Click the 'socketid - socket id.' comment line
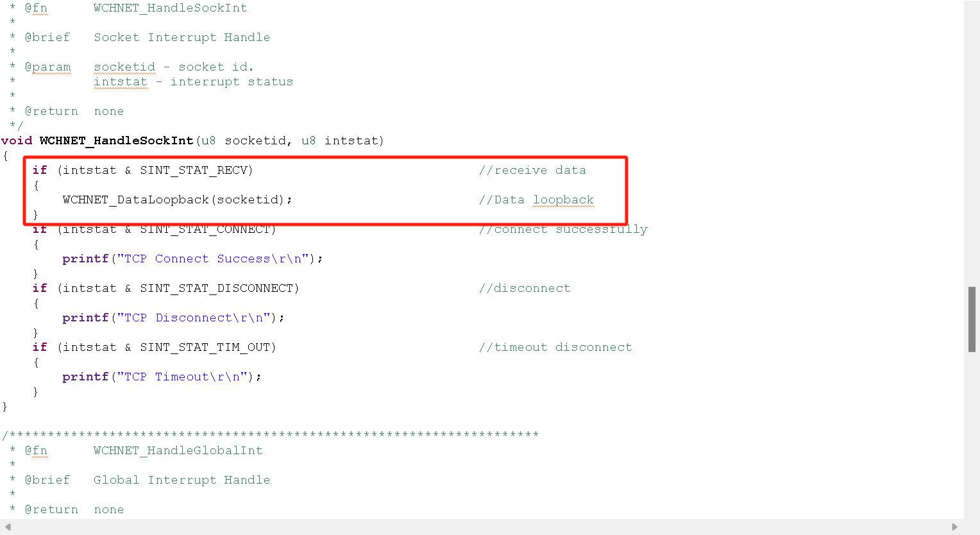This screenshot has width=980, height=535. (x=174, y=67)
